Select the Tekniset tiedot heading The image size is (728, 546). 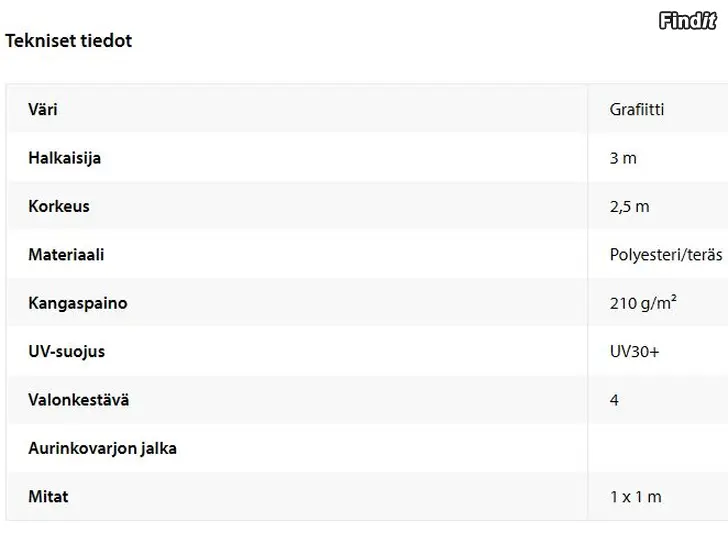(x=69, y=41)
